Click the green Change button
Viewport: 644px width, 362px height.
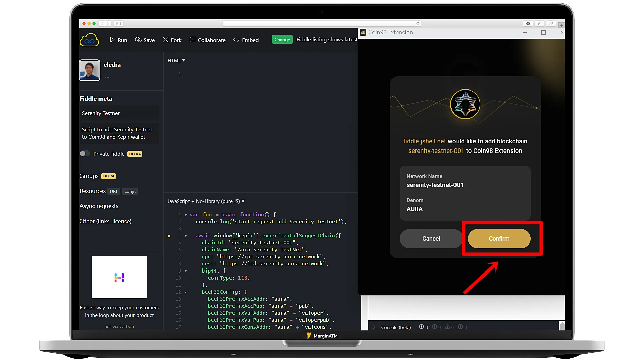point(282,40)
